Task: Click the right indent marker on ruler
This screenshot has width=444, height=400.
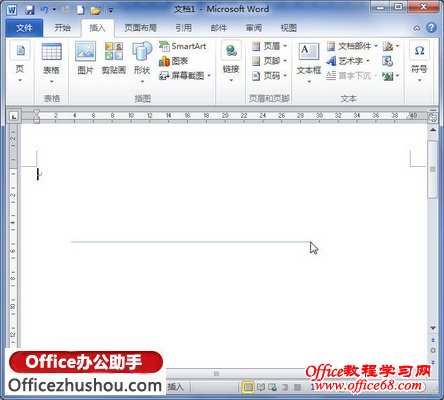Action: coord(410,116)
